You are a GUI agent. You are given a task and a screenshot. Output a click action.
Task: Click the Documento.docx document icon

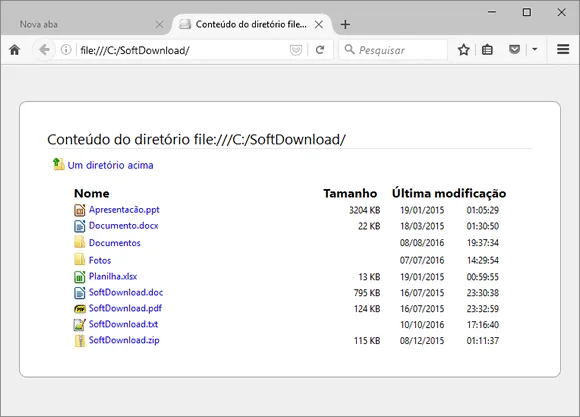point(79,226)
